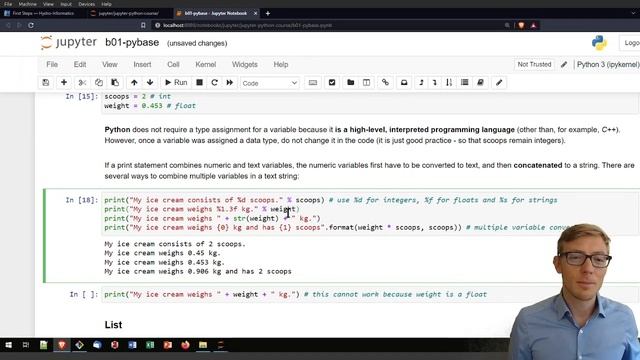Viewport: 640px width, 360px height.
Task: Click the inbox tray icon in toolbar
Action: [404, 82]
